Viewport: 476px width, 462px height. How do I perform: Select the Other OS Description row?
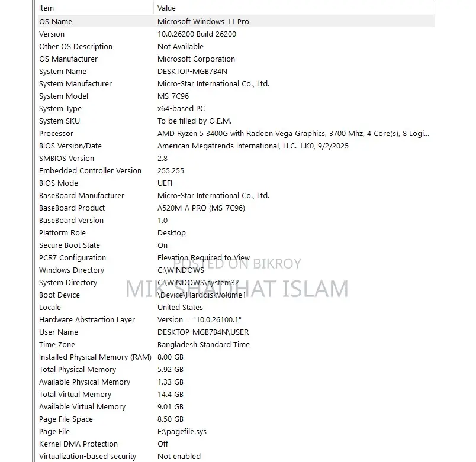click(236, 46)
